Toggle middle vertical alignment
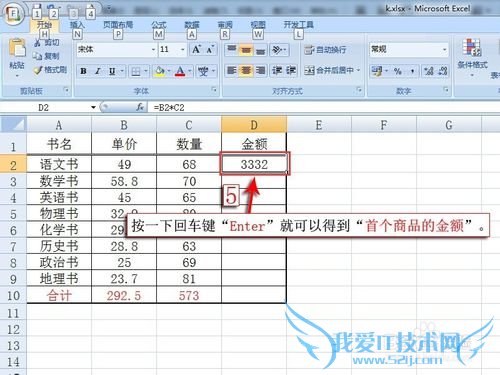This screenshot has height=375, width=500. [246, 50]
